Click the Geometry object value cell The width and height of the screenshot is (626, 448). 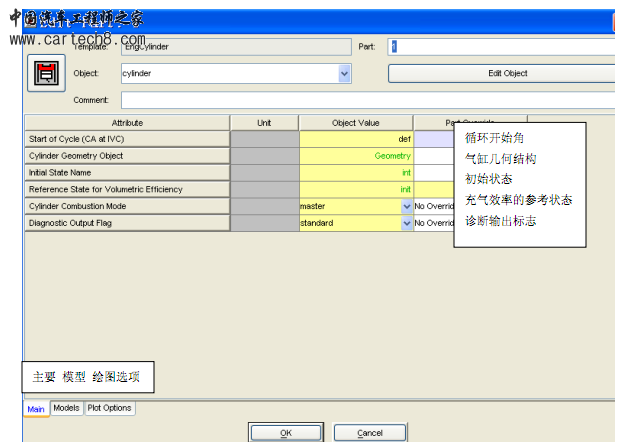(356, 156)
